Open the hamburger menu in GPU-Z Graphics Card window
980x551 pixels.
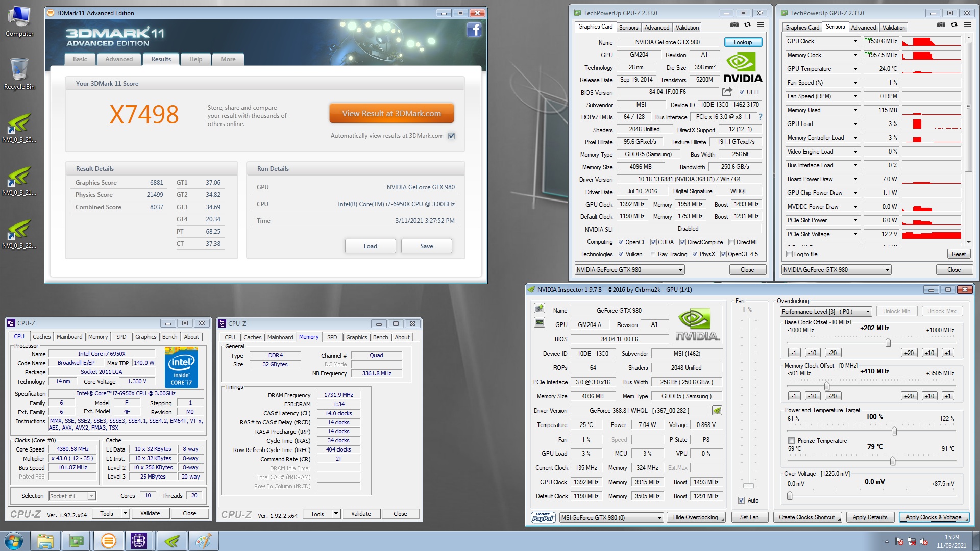point(761,25)
